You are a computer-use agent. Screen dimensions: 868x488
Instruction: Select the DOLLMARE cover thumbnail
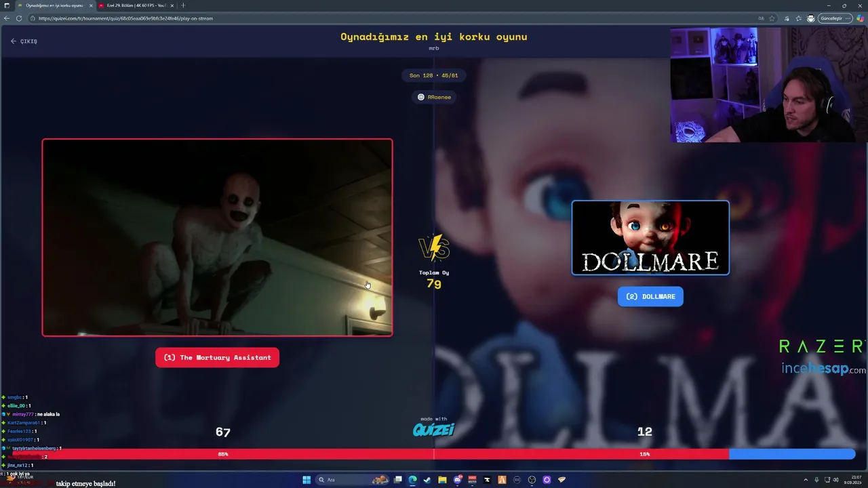coord(650,237)
